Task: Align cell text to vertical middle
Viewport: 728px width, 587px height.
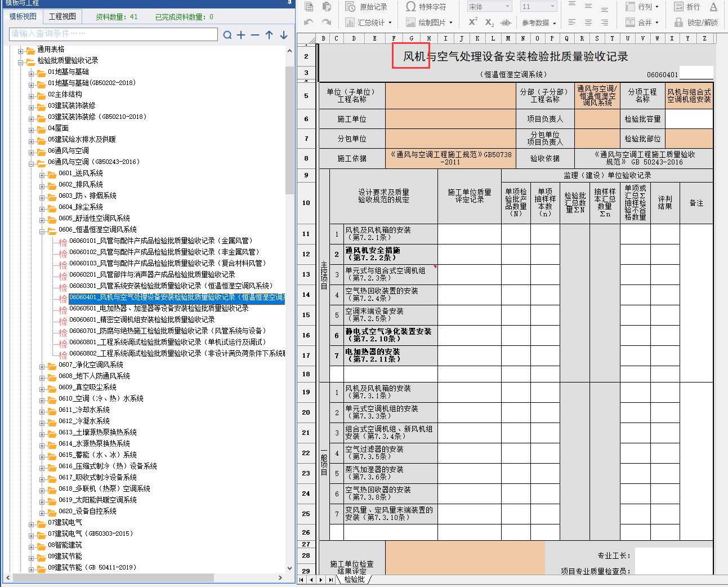Action: tap(588, 7)
